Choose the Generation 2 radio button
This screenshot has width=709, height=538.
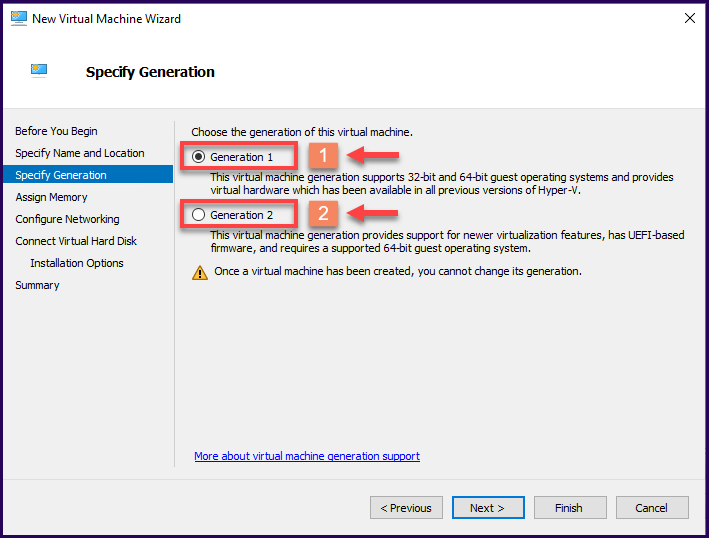198,214
